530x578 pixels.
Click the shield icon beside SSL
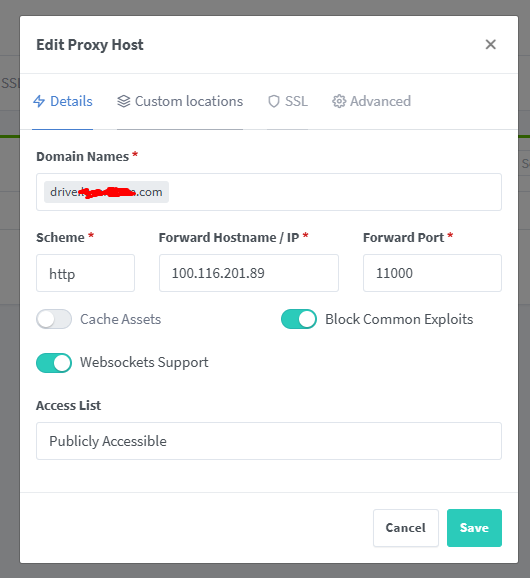point(274,101)
